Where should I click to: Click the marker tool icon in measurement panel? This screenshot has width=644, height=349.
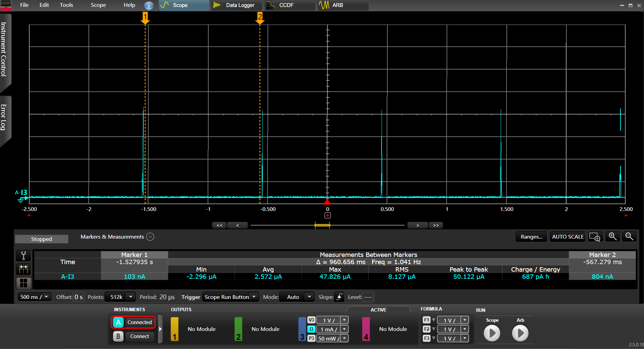(x=23, y=256)
